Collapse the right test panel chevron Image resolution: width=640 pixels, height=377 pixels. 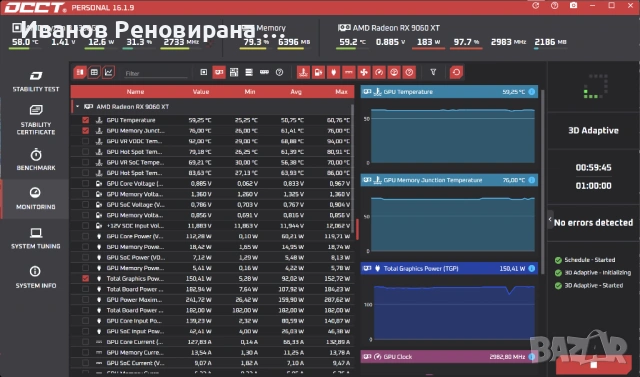pyautogui.click(x=550, y=220)
